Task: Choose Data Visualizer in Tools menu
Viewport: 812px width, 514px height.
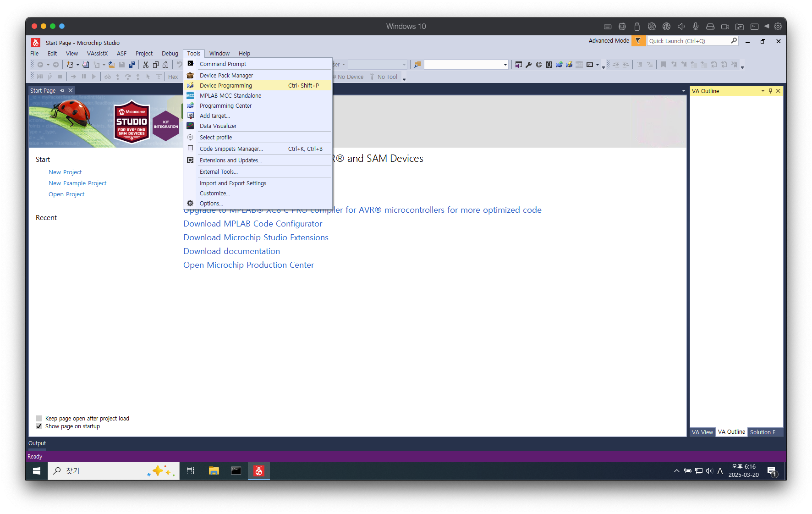Action: point(218,126)
